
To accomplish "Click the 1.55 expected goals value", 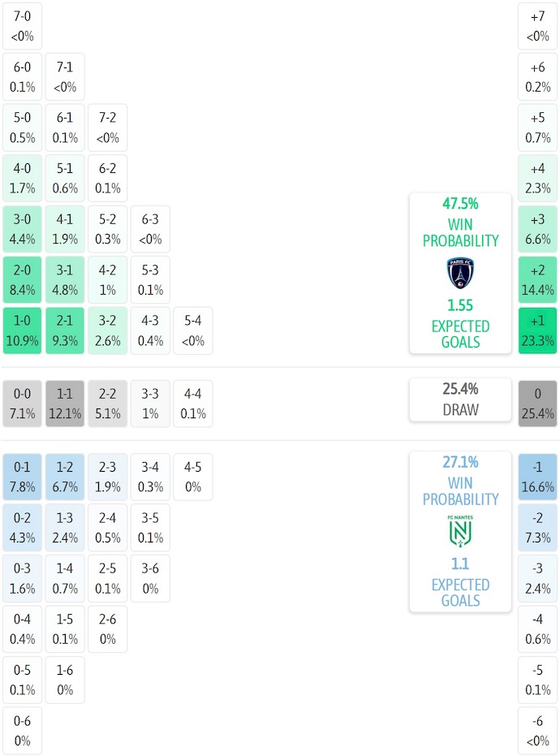I will point(460,307).
